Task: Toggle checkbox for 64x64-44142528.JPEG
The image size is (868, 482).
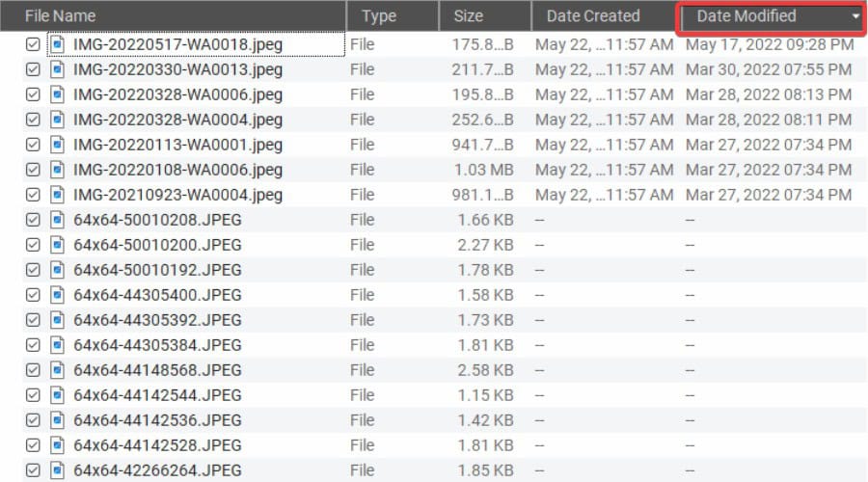Action: point(33,445)
